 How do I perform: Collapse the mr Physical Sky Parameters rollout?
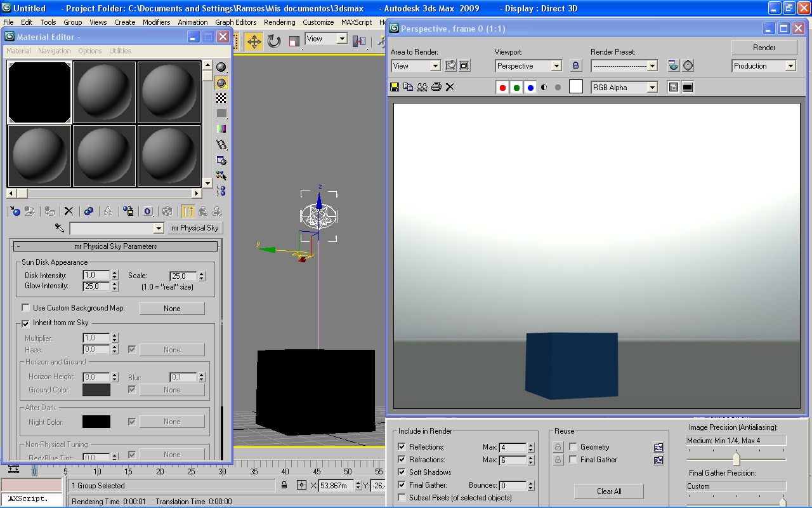(115, 246)
